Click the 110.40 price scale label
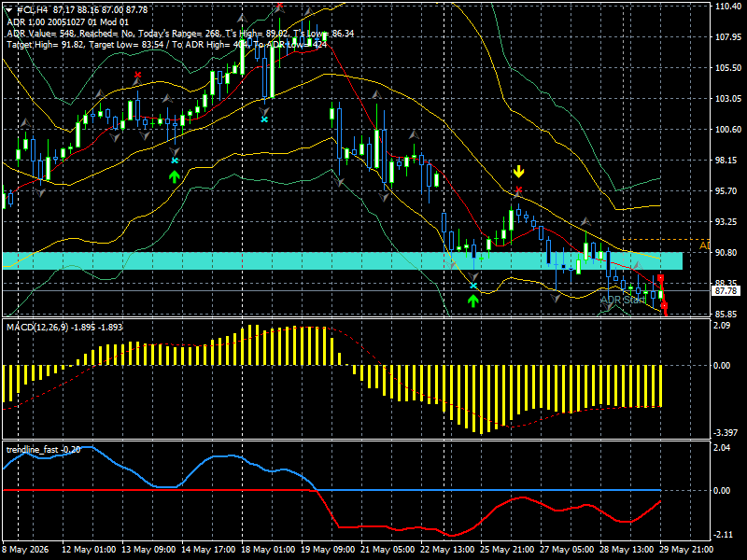 728,7
